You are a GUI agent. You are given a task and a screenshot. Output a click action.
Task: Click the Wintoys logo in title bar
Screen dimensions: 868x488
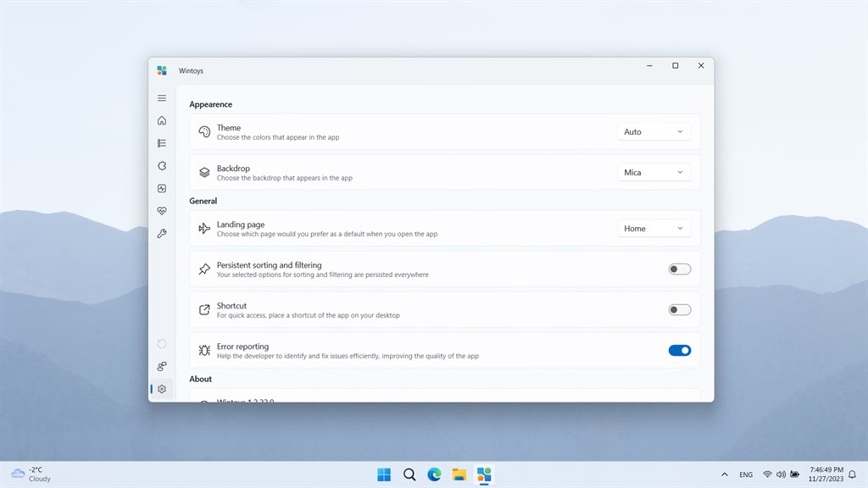162,70
